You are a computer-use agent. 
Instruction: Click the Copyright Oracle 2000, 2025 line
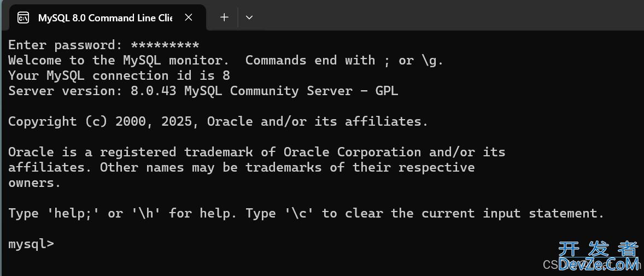[218, 121]
